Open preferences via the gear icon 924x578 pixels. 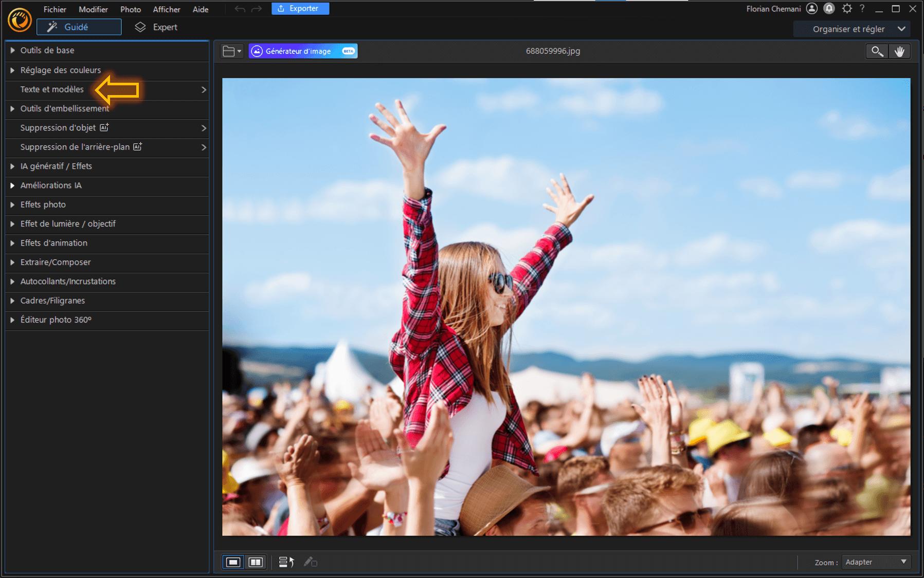tap(847, 9)
